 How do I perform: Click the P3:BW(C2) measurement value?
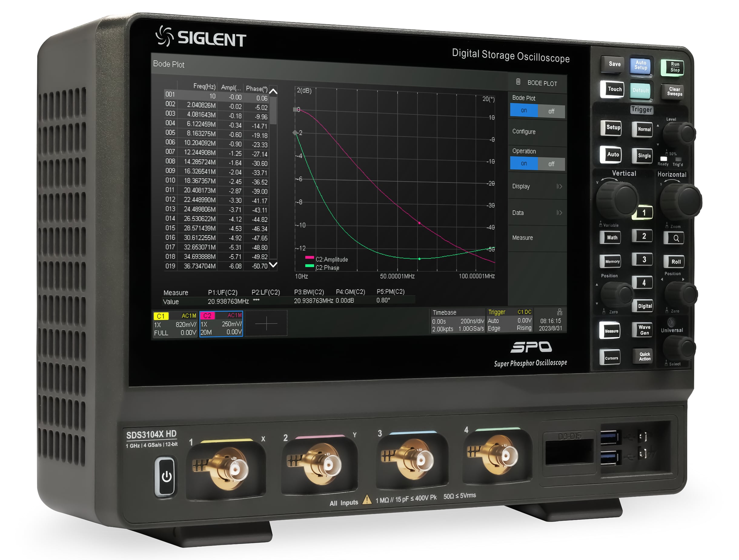pyautogui.click(x=313, y=301)
